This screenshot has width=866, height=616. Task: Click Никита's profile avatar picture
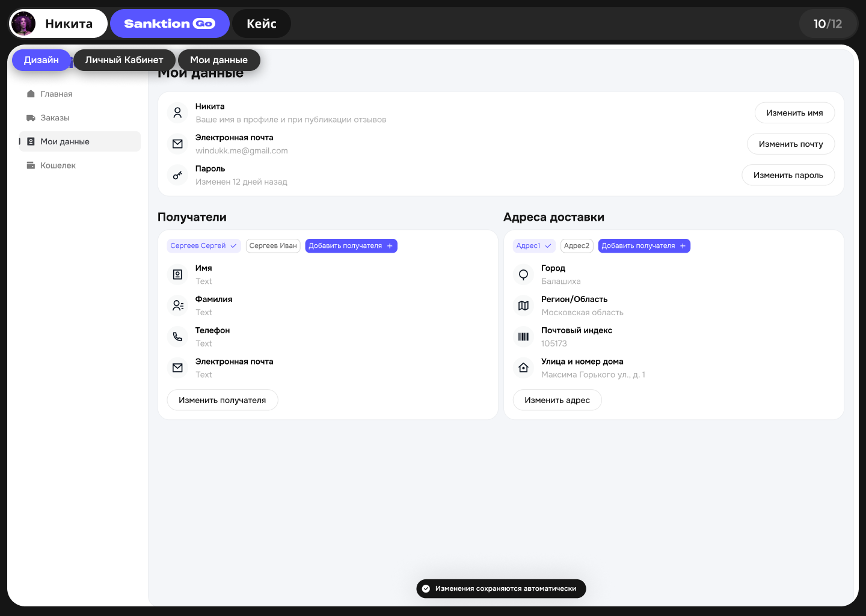tap(23, 23)
